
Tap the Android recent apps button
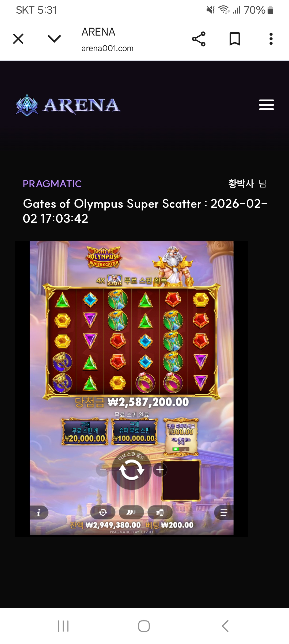point(63,626)
